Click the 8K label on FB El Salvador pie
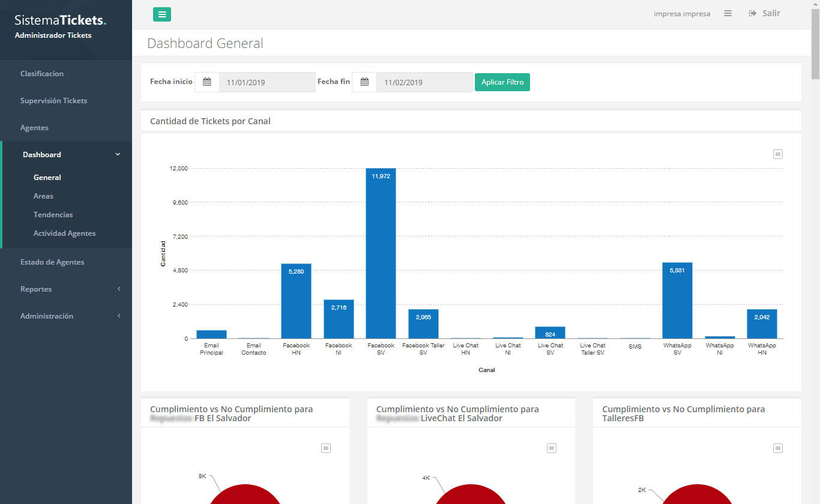 click(x=202, y=476)
